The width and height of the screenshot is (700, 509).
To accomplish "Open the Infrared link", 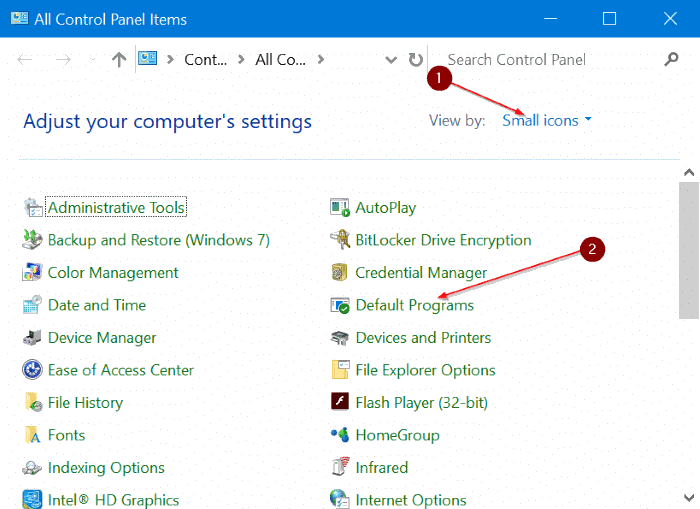I will 382,467.
